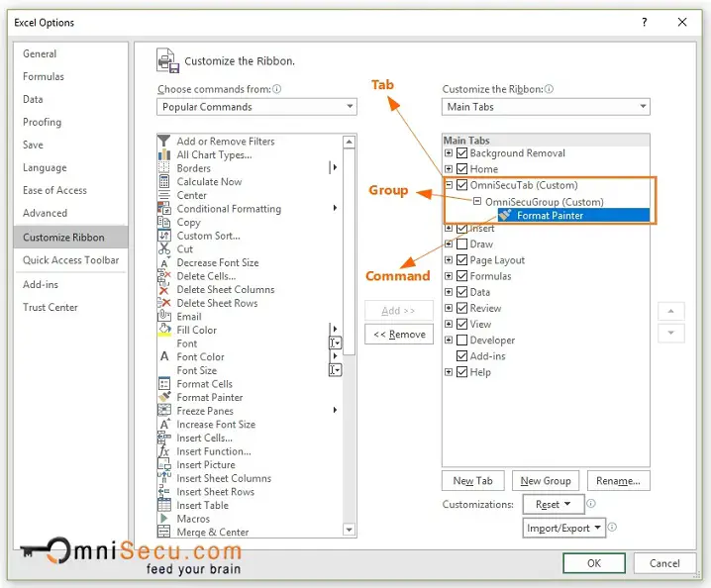Click the Freeze Panes icon
This screenshot has width=711, height=588.
tap(163, 411)
